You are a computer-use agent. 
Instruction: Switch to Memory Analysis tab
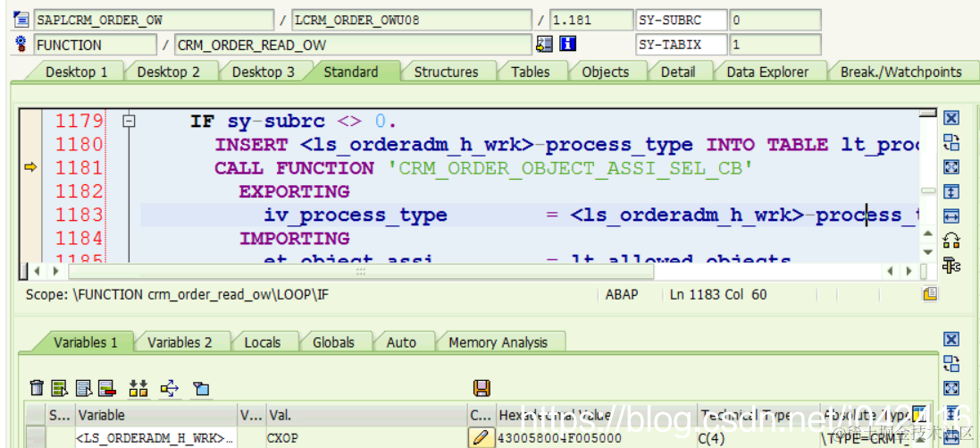498,342
